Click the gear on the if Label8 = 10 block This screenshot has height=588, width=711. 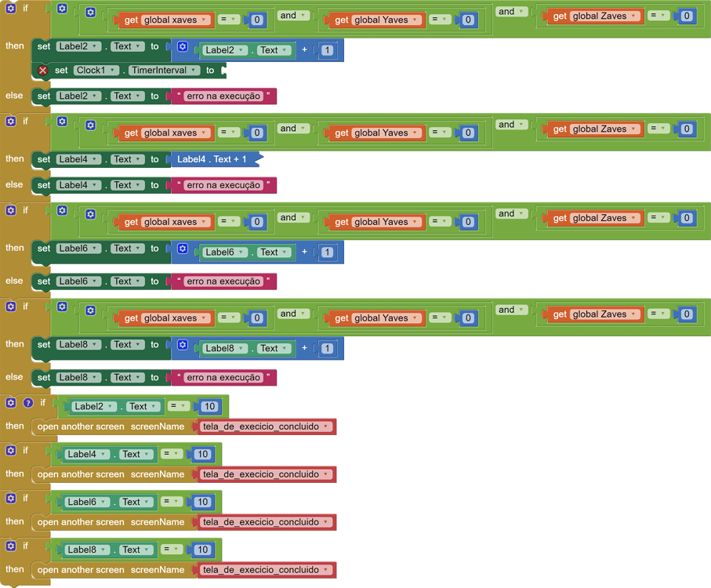[11, 546]
